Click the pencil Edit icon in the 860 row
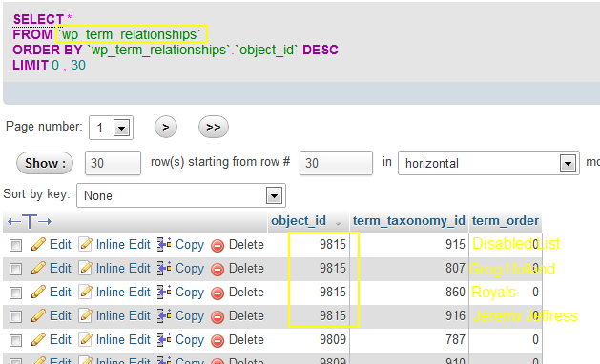 coord(38,292)
